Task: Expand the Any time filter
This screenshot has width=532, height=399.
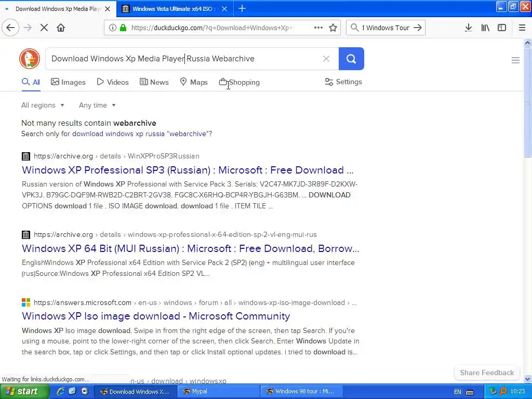Action: 97,105
